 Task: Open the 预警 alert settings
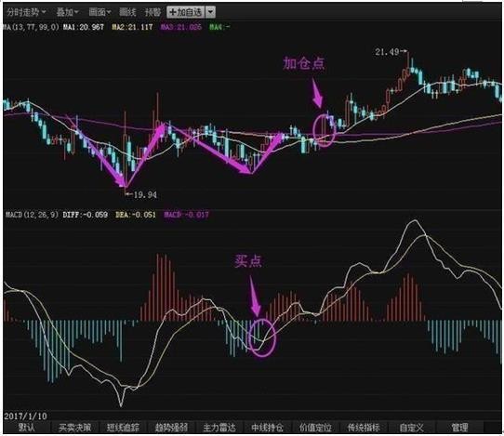click(x=153, y=12)
